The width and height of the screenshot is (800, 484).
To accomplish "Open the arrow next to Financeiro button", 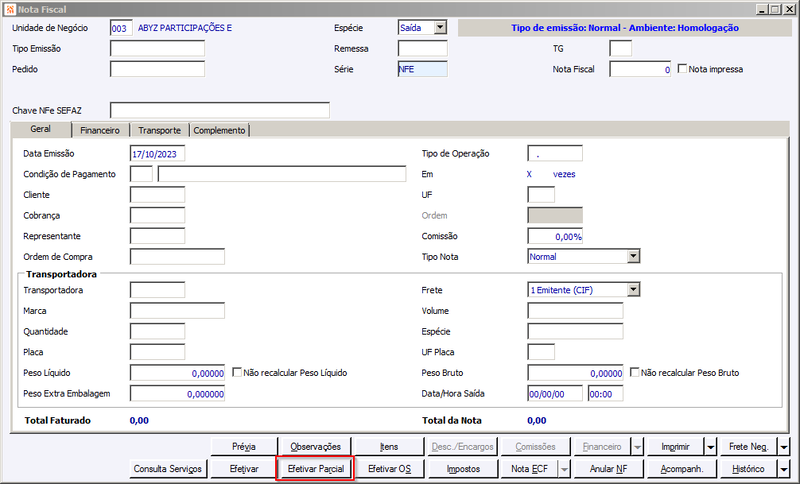I will pyautogui.click(x=637, y=447).
